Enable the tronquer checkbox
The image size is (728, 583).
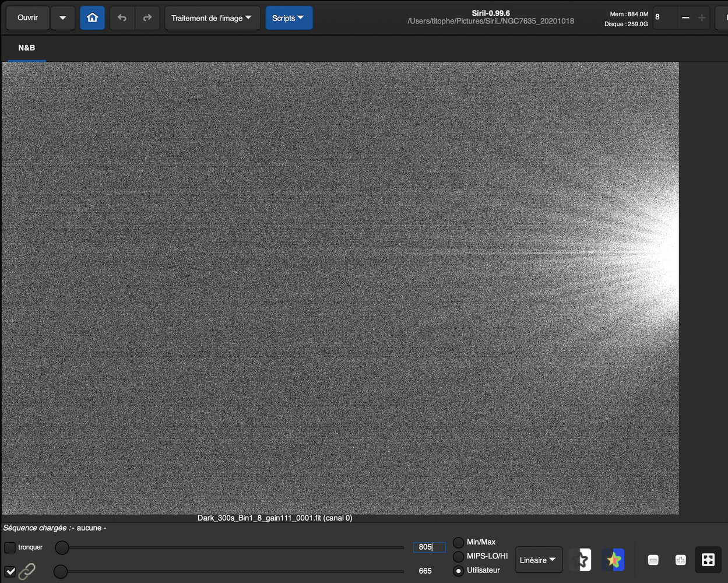click(10, 547)
